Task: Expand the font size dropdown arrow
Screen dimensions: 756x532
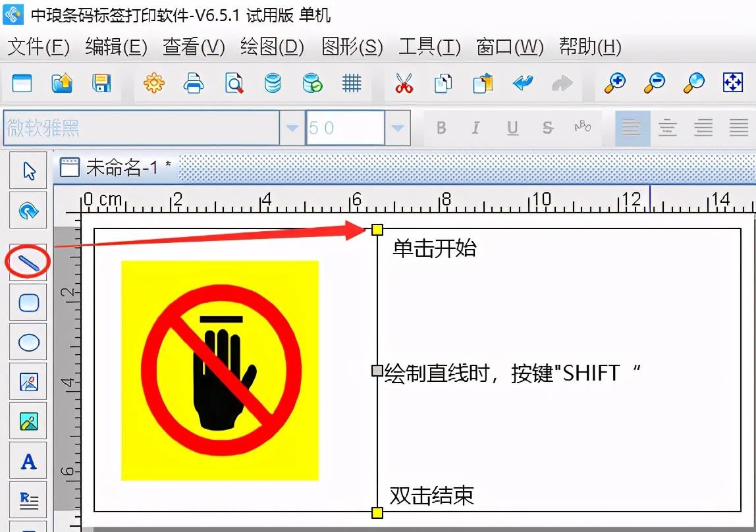Action: pos(398,128)
